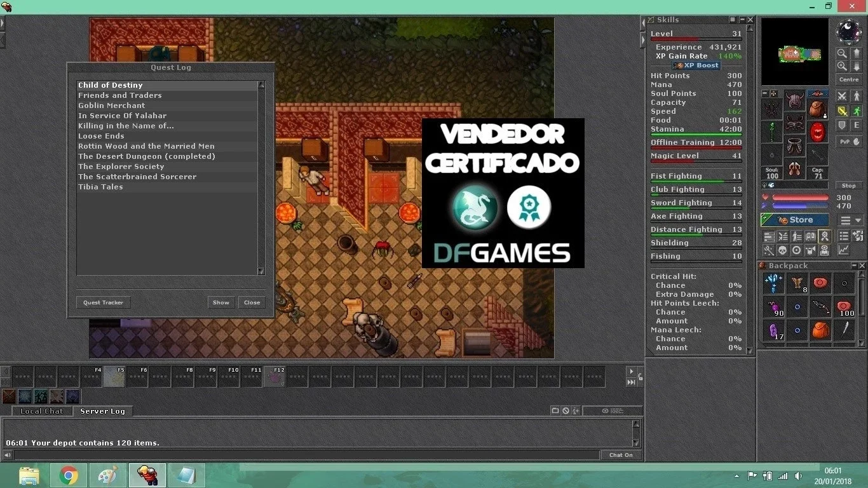Open the battle list widget icon
The height and width of the screenshot is (488, 868).
point(783,236)
